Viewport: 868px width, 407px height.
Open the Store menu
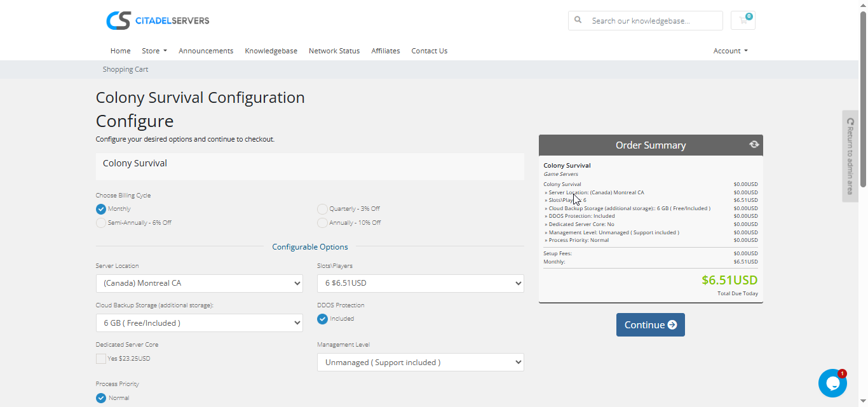[x=154, y=51]
